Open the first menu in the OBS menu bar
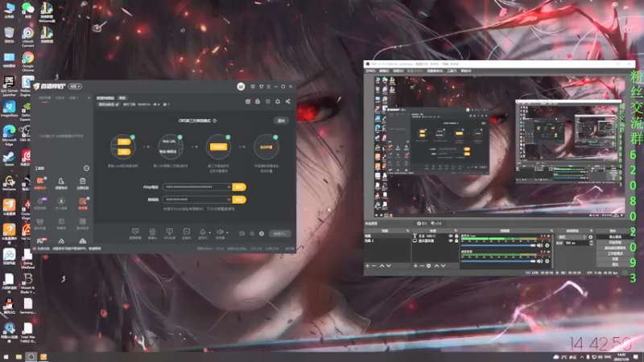Viewport: 644px width, 362px height. [370, 71]
